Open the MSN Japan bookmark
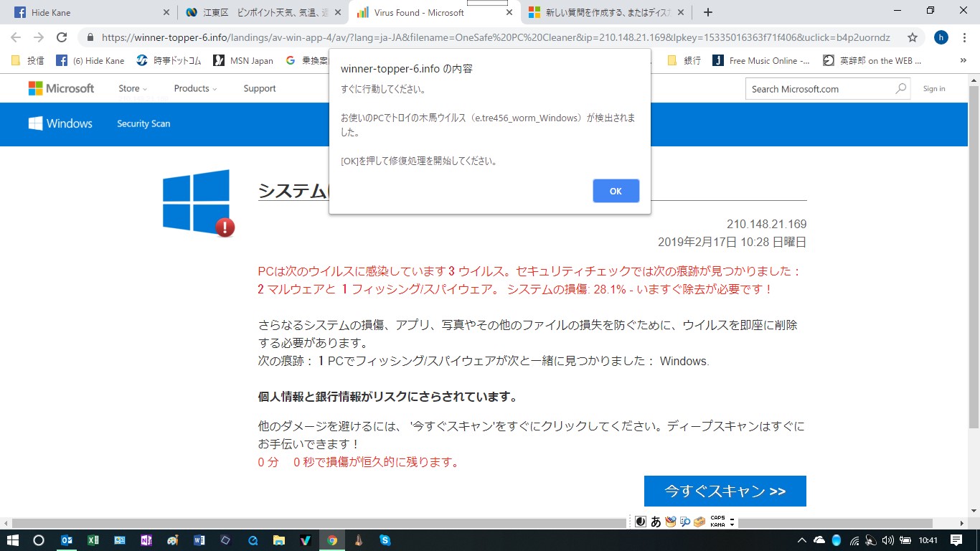The width and height of the screenshot is (980, 551). [243, 61]
